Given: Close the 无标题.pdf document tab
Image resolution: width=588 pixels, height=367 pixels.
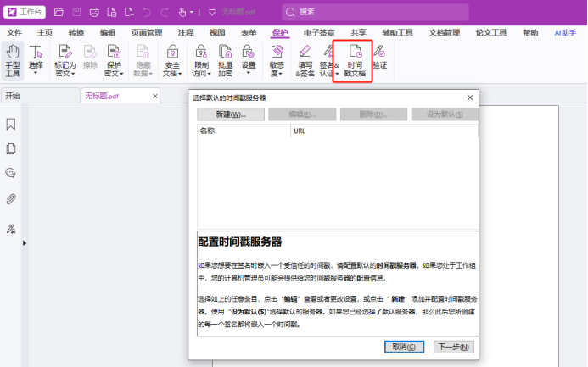Looking at the screenshot, I should click(154, 96).
